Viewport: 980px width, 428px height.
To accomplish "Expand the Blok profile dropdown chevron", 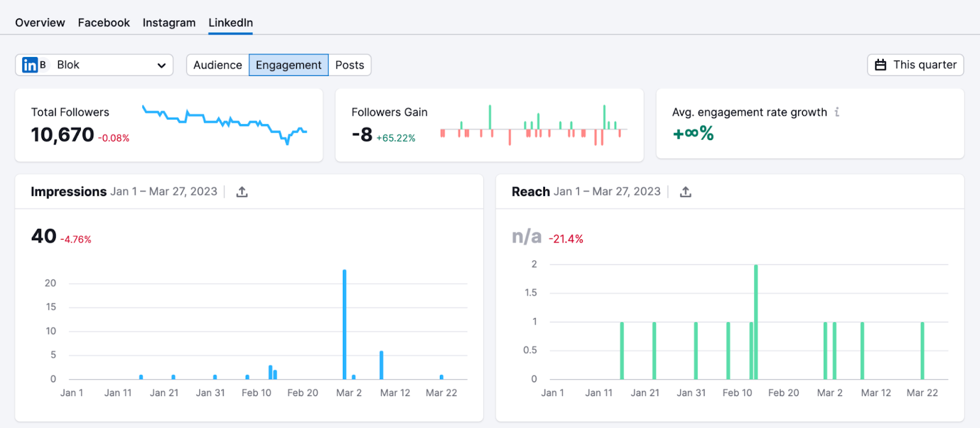I will (161, 66).
